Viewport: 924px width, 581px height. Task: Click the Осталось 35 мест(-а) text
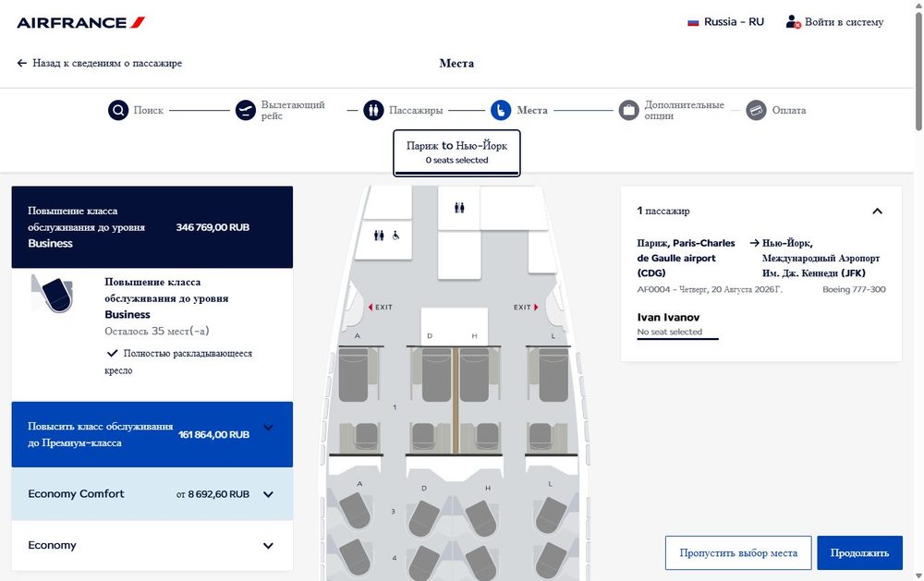(x=157, y=332)
